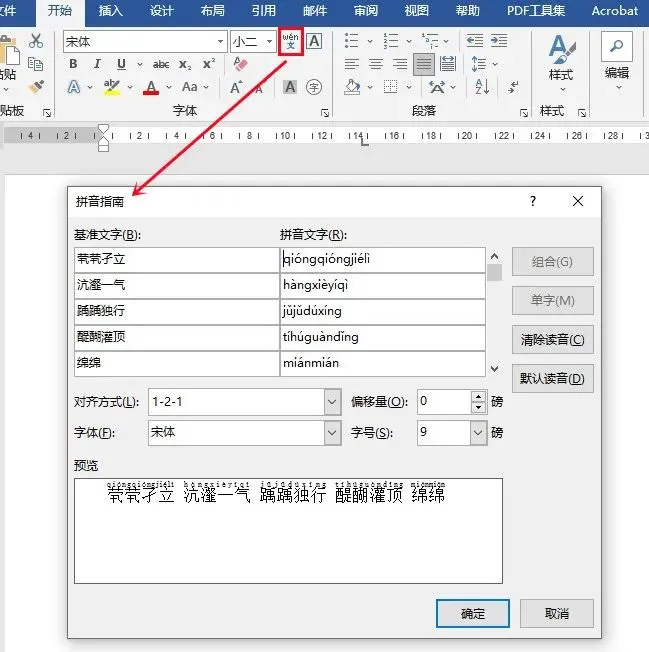Click the clear formatting eraser icon

pos(239,64)
